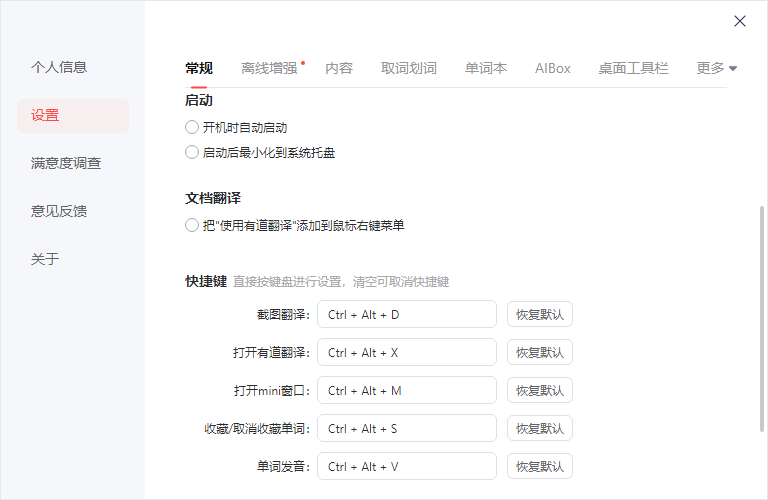Switch to the 桌面工具栏 tab

pos(633,68)
